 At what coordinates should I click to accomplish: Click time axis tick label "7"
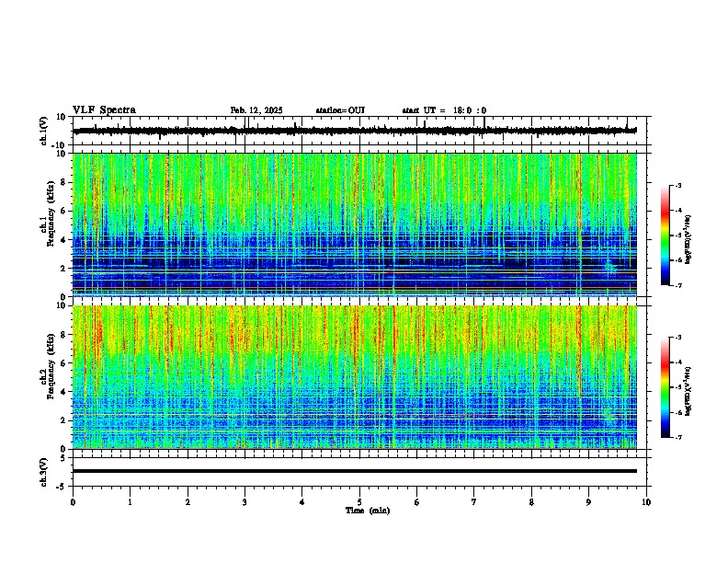pos(474,502)
